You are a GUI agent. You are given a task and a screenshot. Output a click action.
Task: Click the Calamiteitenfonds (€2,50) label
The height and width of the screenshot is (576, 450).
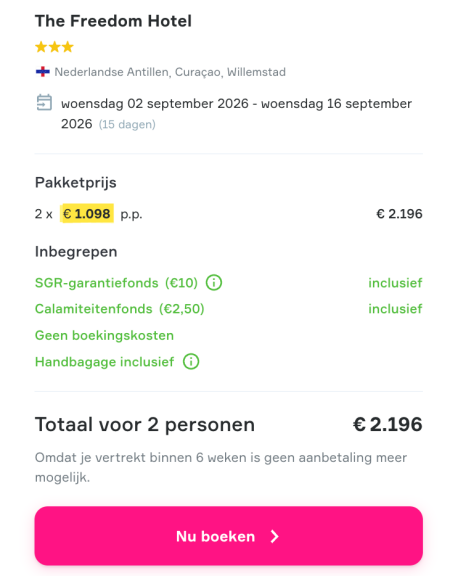(x=119, y=309)
